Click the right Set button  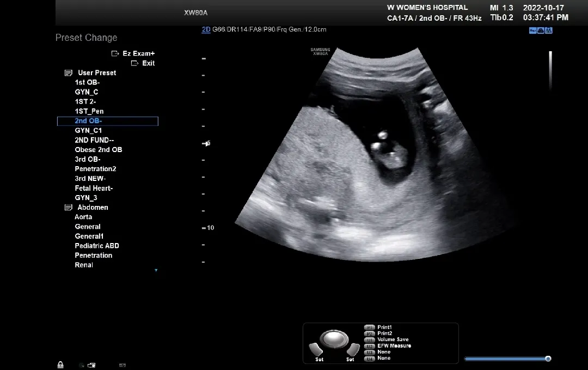tap(352, 350)
